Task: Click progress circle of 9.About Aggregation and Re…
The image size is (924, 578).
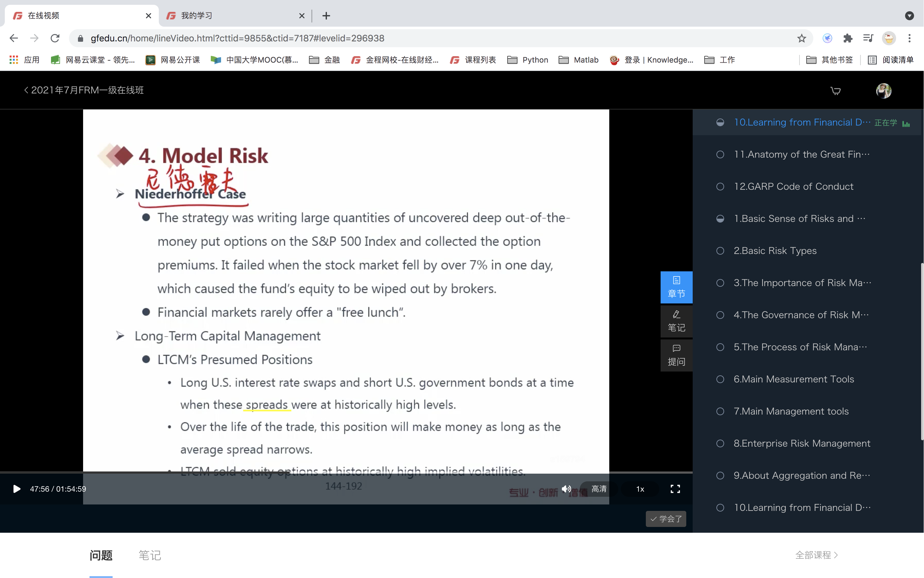Action: (720, 476)
